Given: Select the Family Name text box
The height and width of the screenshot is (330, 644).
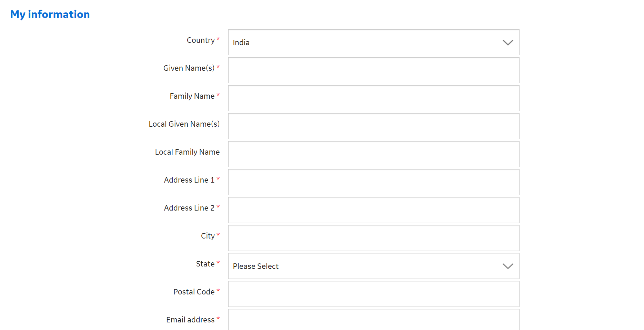Looking at the screenshot, I should coord(374,98).
